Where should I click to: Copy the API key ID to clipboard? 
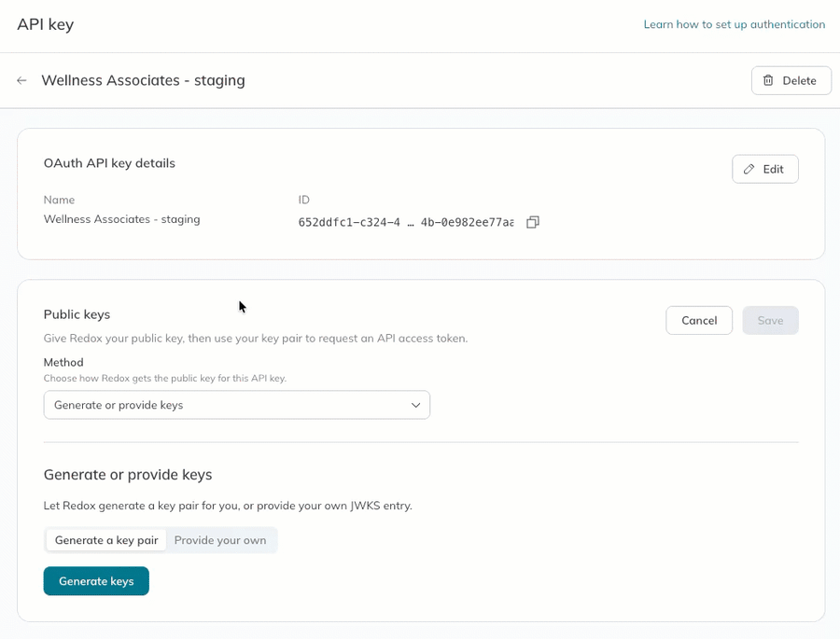pyautogui.click(x=533, y=222)
